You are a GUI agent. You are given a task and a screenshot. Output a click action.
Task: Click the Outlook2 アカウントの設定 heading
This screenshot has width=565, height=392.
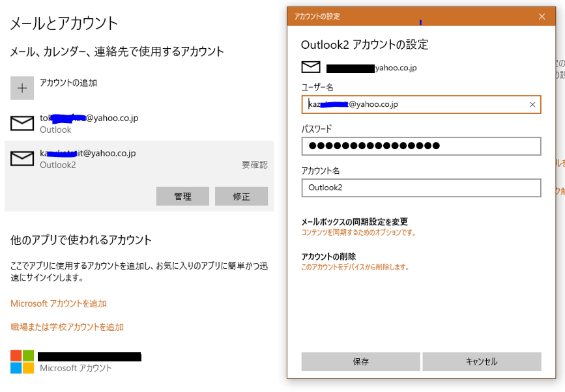tap(365, 45)
